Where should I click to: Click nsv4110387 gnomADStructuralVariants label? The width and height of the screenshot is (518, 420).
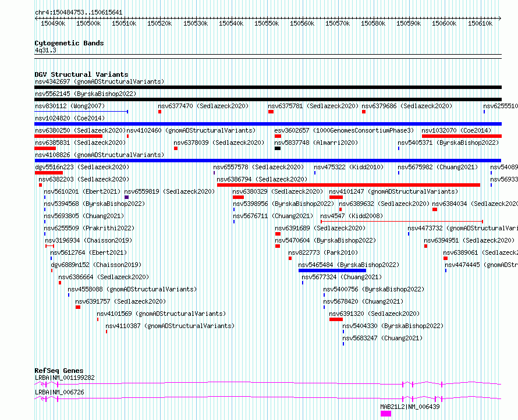pyautogui.click(x=170, y=326)
